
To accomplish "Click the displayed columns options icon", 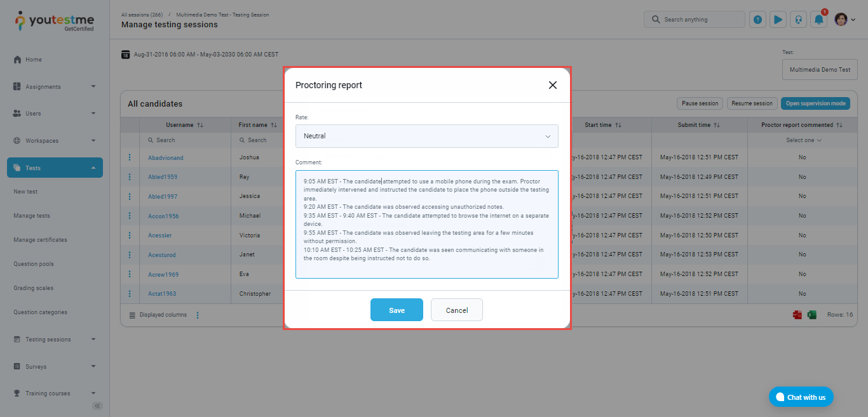I will coord(198,315).
